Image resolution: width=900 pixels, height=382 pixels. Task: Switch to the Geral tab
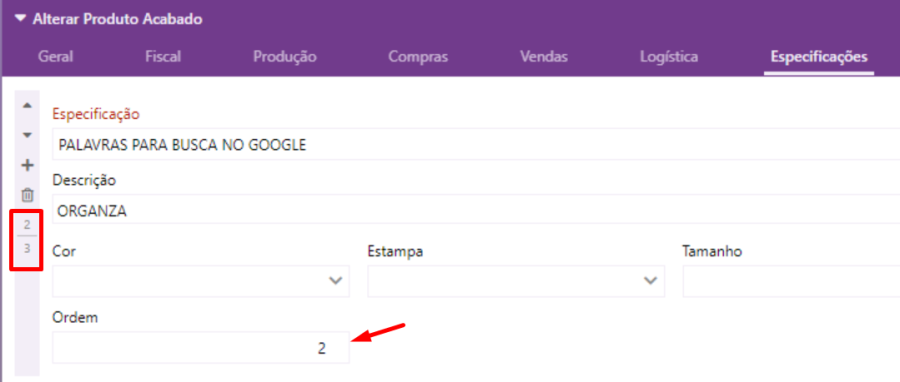[x=56, y=57]
